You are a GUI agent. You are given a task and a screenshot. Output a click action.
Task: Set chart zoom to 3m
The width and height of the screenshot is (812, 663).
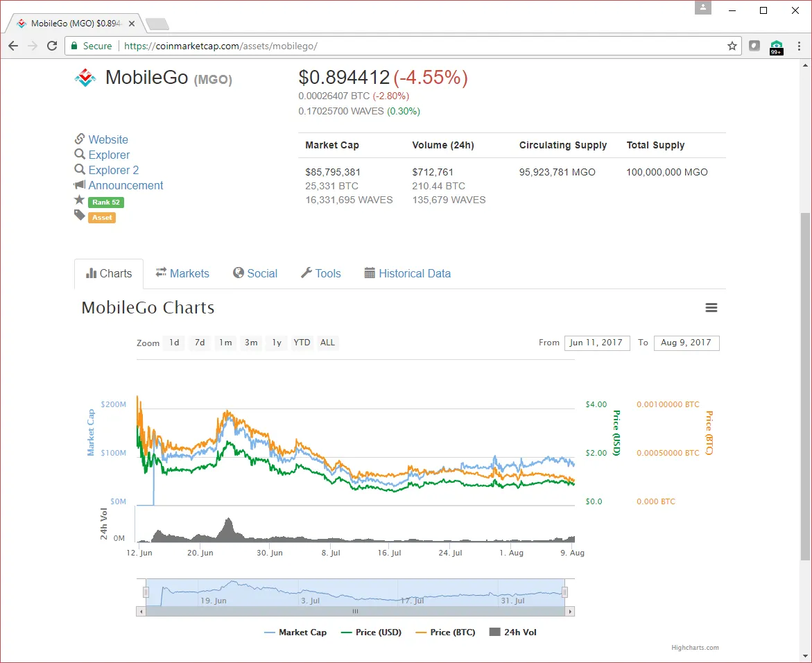(x=251, y=343)
